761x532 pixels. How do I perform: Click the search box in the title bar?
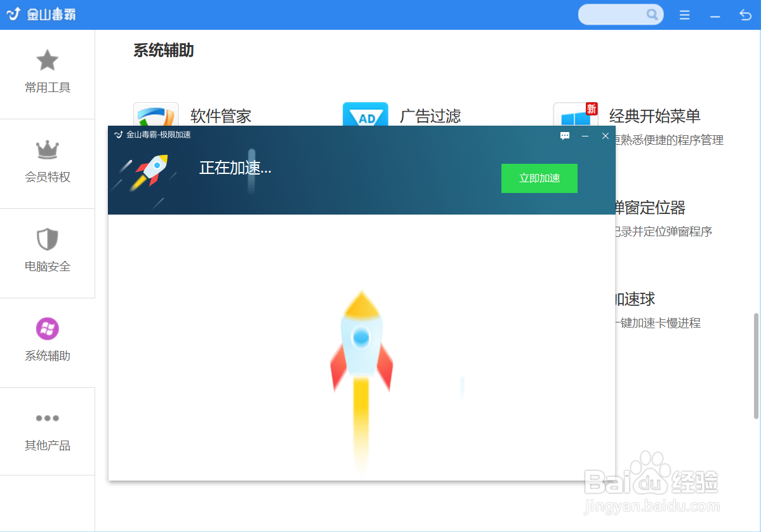tap(620, 15)
